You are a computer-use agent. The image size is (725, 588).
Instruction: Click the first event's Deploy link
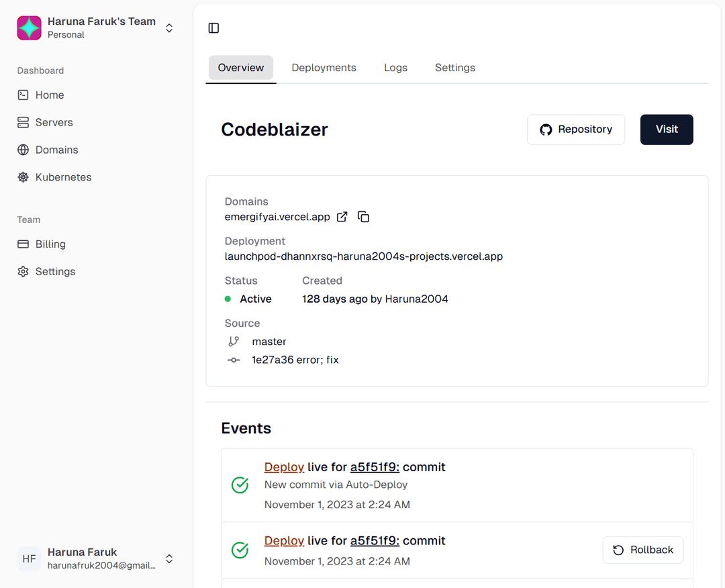(285, 467)
